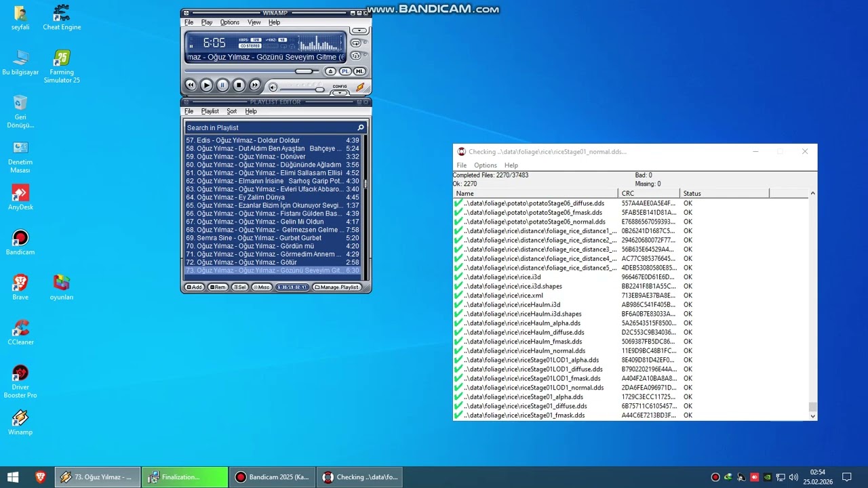Toggle Winamp media library with ML button
868x488 pixels.
(x=359, y=71)
